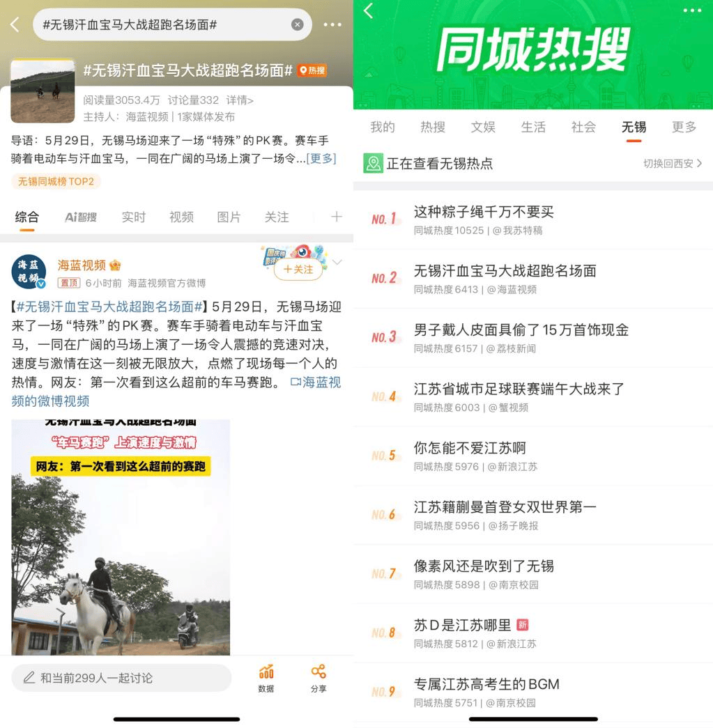Open the 海蓝视频的微博视频 link
The height and width of the screenshot is (728, 713).
click(176, 392)
